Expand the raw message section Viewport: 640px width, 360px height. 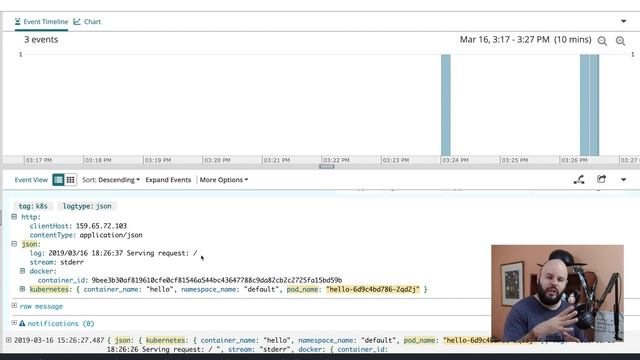[14, 306]
